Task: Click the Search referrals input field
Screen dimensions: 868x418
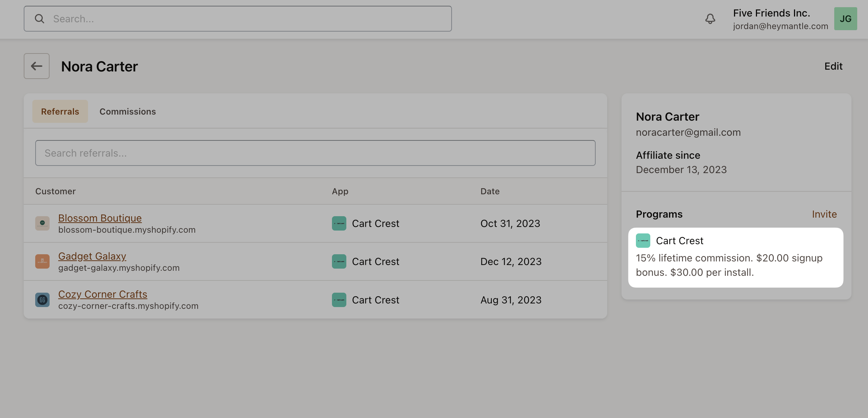Action: tap(315, 153)
